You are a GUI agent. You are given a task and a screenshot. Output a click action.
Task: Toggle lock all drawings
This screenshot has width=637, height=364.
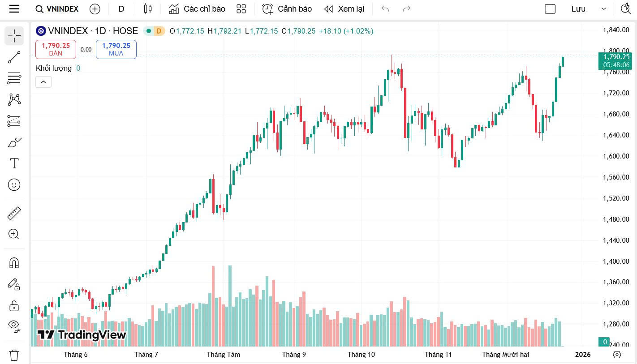[x=14, y=306]
